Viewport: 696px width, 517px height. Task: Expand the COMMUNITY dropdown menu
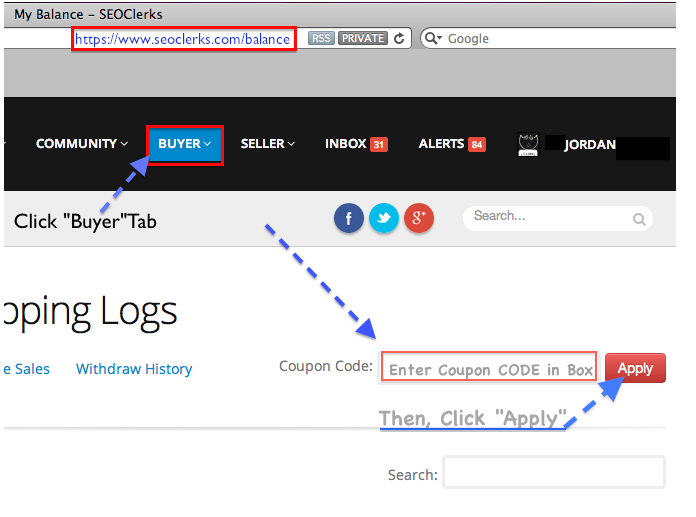click(x=81, y=144)
